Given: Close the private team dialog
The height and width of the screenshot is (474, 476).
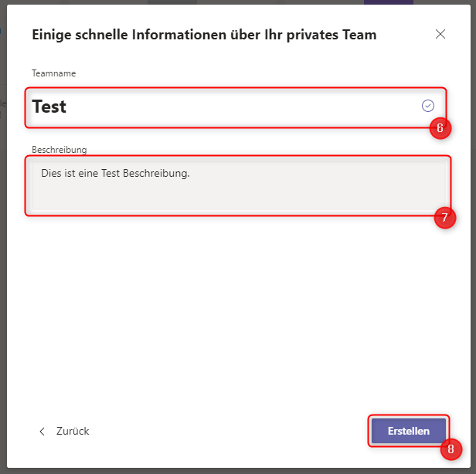Looking at the screenshot, I should click(440, 34).
